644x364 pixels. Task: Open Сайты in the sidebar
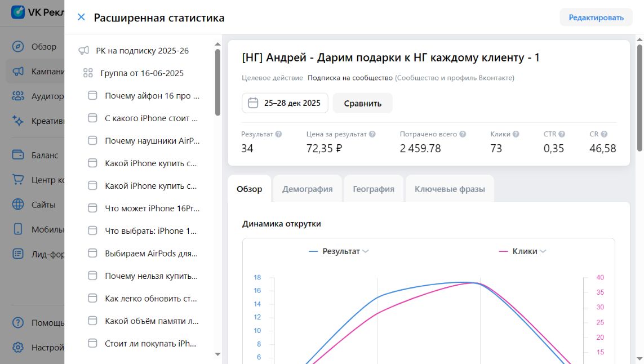tap(35, 205)
